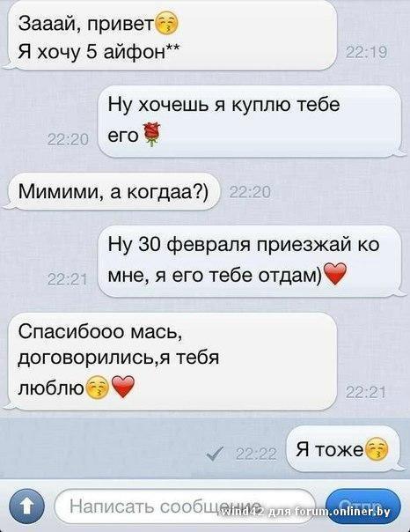Click the red heart after 'люблю' emoji

coord(122,388)
